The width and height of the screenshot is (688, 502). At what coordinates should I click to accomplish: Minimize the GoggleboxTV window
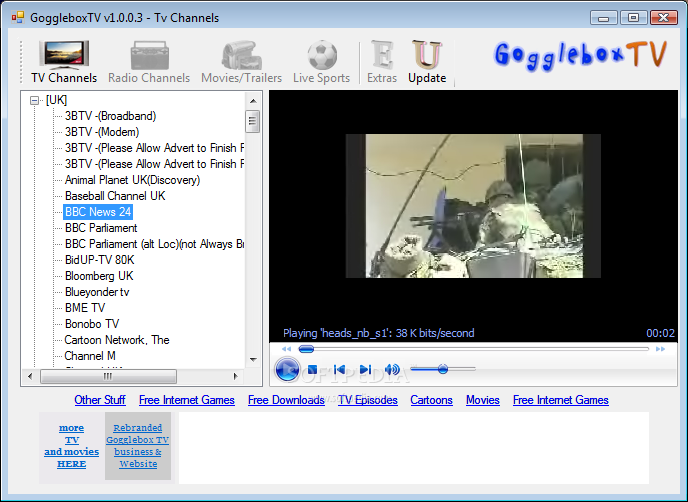[x=604, y=18]
